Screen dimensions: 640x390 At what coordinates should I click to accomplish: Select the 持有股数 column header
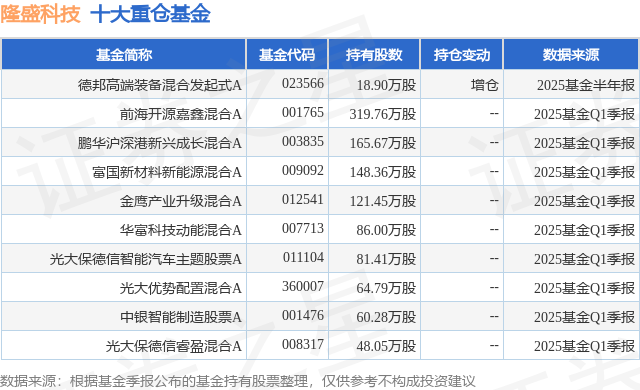click(374, 55)
